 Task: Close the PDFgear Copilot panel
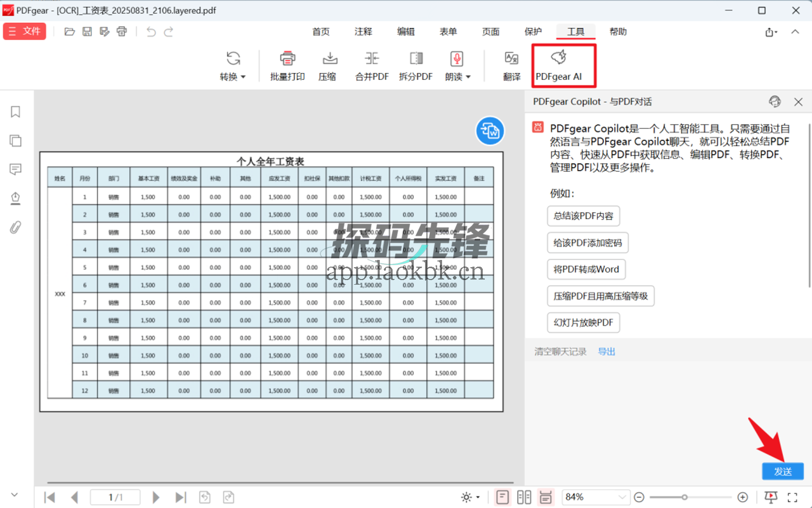pyautogui.click(x=798, y=102)
